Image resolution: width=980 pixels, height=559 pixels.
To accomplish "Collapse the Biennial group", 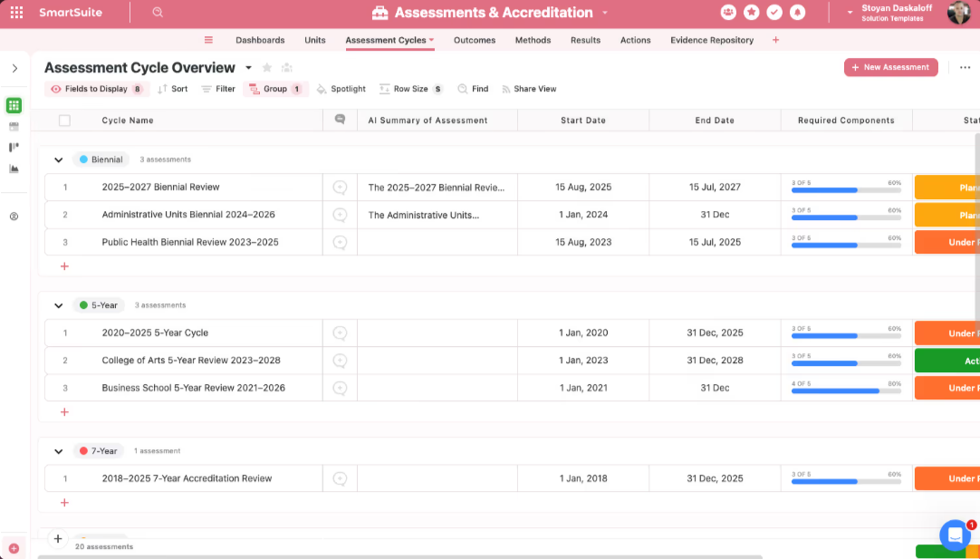I will (x=59, y=160).
